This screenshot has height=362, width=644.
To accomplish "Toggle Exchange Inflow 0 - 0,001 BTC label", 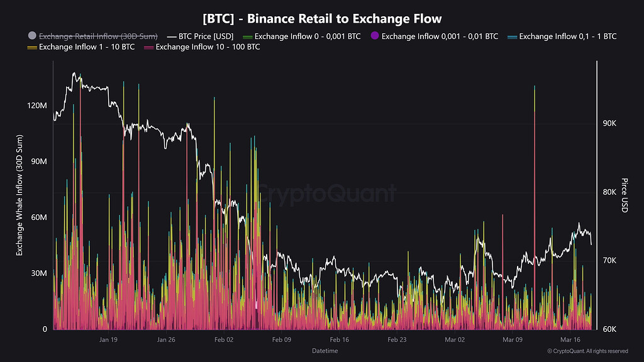I will point(308,36).
